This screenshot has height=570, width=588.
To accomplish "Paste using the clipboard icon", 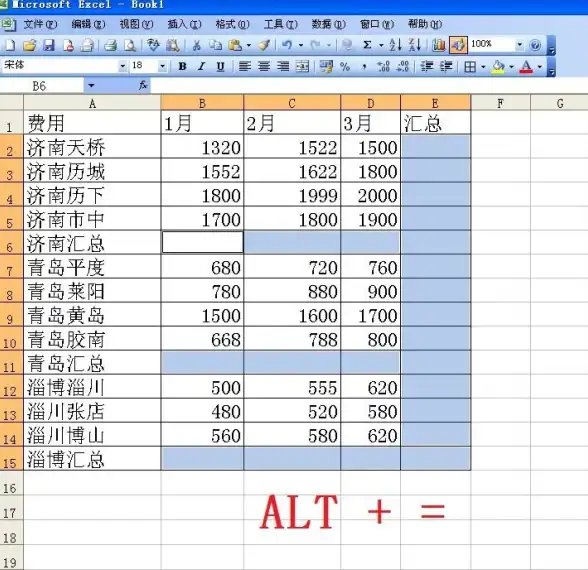I will coord(235,46).
